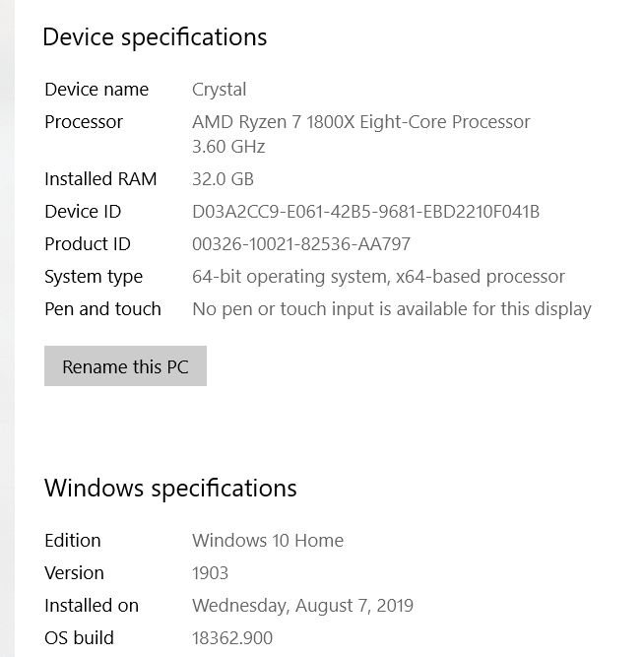Click the Windows specifications heading
The width and height of the screenshot is (644, 657).
click(x=170, y=488)
